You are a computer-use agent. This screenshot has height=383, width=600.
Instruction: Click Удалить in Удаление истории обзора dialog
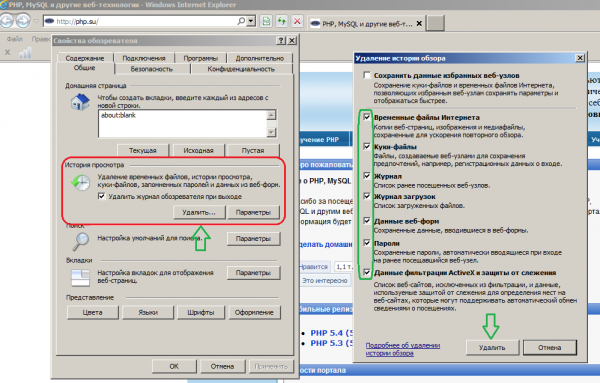coord(492,347)
